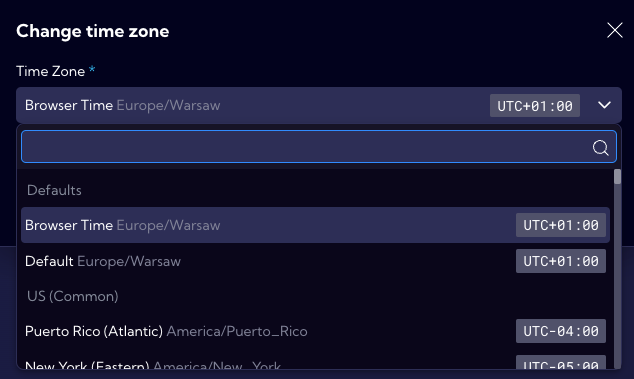Click UTC-04:00 badge for Puerto Rico
Screen dimensions: 634x379
560,331
